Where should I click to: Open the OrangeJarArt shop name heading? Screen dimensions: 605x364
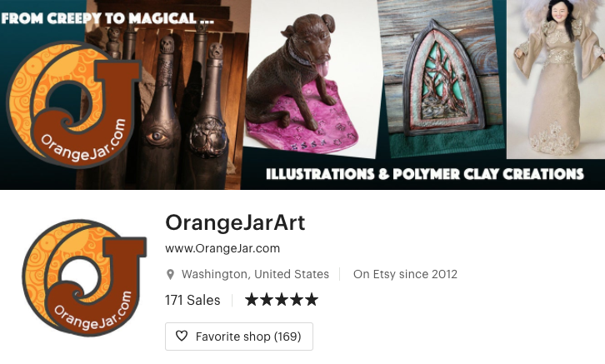tap(235, 223)
